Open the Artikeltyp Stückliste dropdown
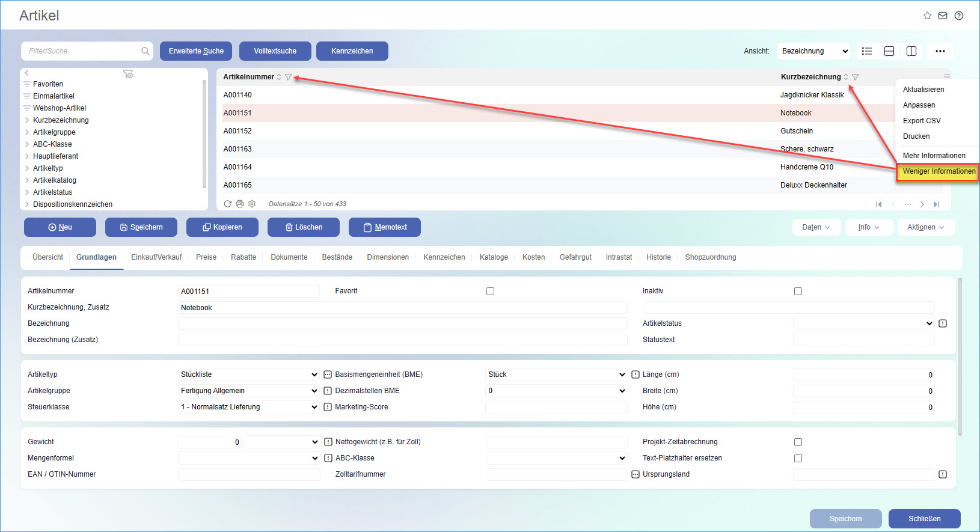This screenshot has width=980, height=532. [249, 375]
